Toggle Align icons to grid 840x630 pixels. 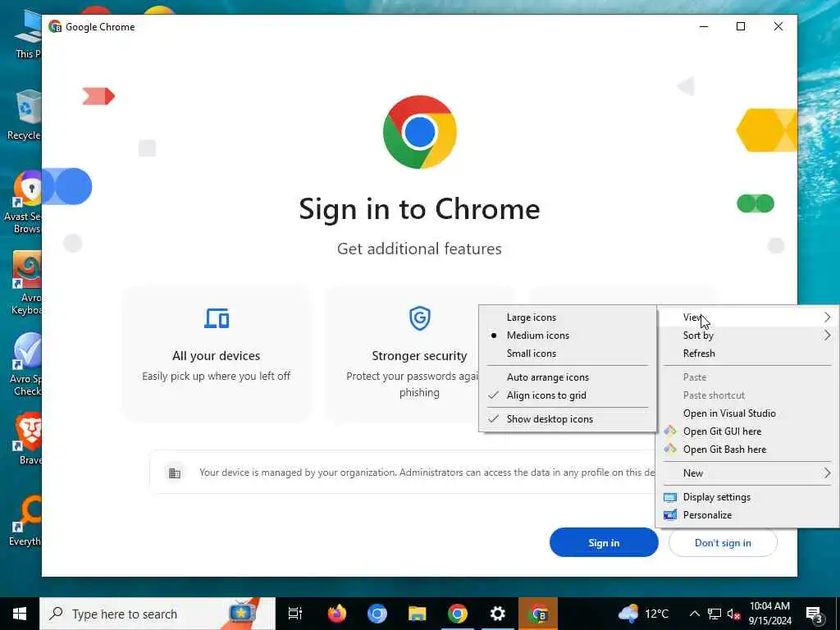coord(568,395)
